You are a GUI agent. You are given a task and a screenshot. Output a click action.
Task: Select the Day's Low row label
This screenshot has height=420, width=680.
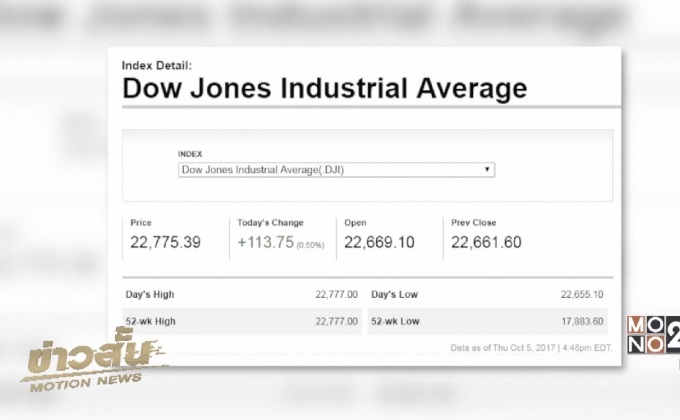pos(393,296)
